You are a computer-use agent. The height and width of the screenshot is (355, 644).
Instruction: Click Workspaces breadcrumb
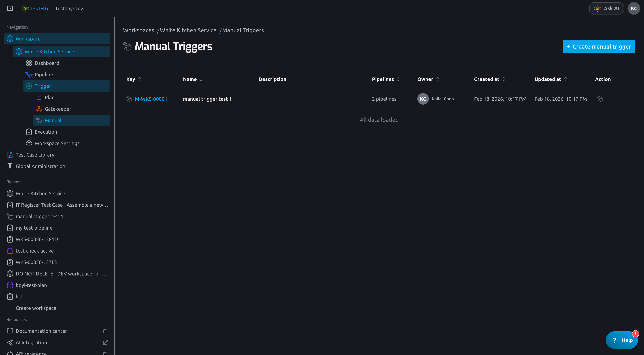138,30
